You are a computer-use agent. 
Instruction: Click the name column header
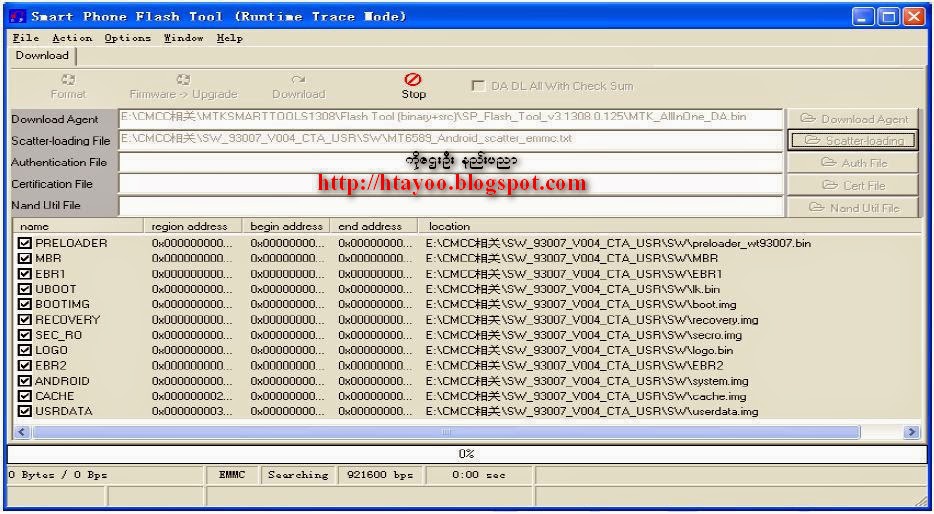click(x=78, y=226)
